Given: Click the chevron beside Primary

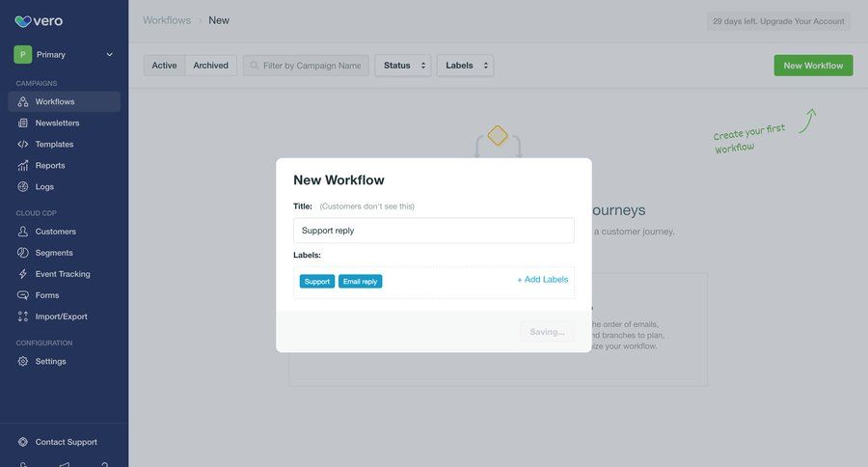Looking at the screenshot, I should (110, 54).
